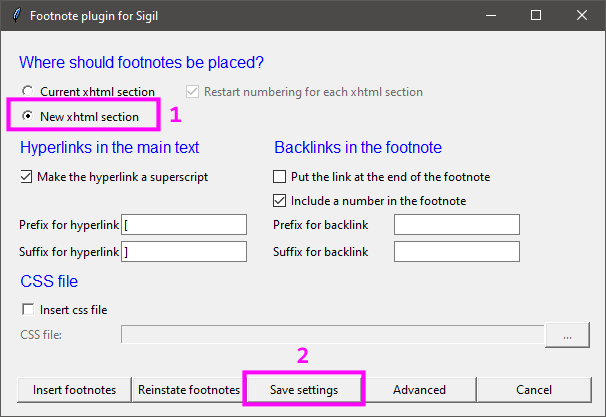Click Reinstate footnotes button
Viewport: 606px width, 417px height.
(x=189, y=389)
